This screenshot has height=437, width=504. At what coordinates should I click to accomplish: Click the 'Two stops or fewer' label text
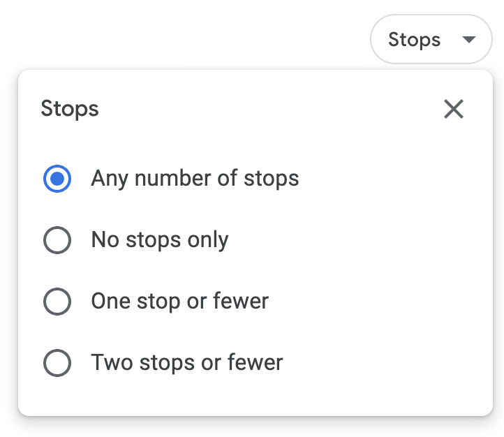tap(186, 363)
